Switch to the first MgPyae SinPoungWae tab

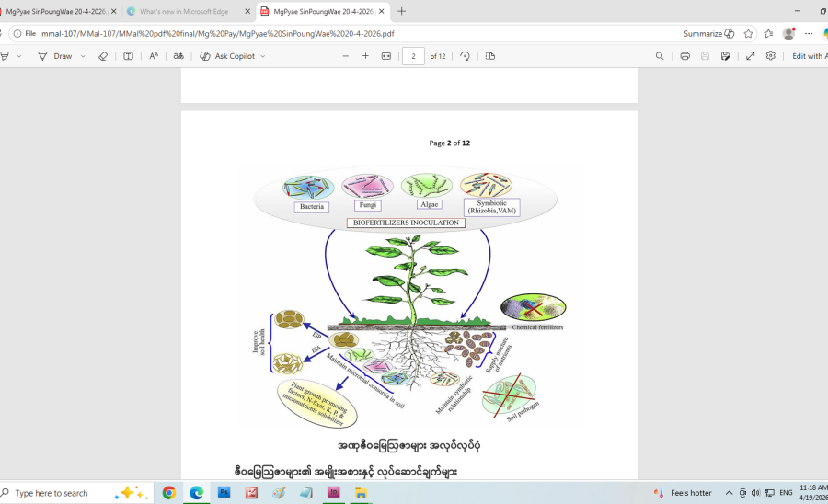pyautogui.click(x=55, y=11)
